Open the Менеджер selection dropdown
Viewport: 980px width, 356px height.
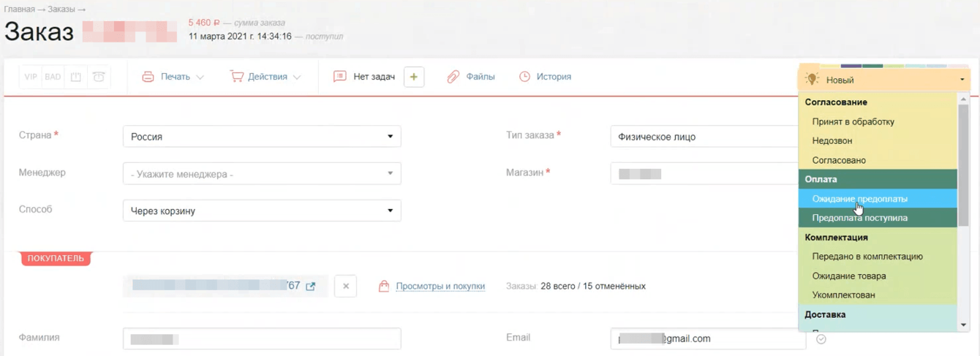pos(262,174)
